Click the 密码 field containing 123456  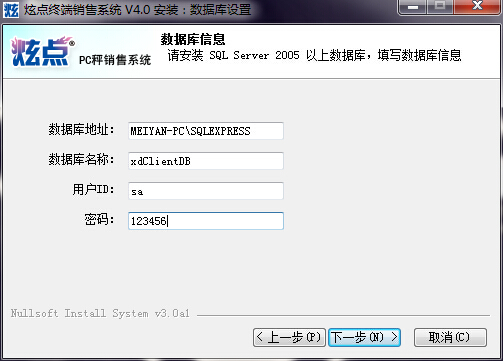pyautogui.click(x=206, y=221)
